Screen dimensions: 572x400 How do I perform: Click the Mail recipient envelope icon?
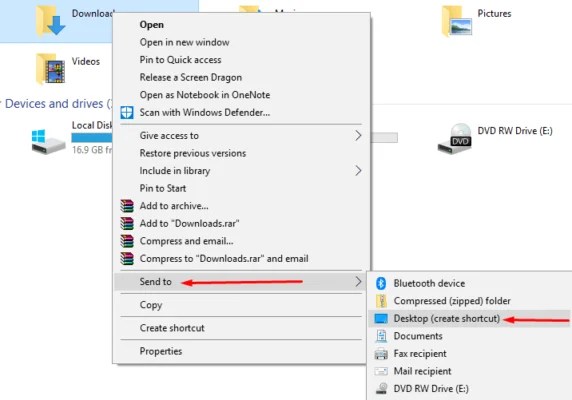(381, 371)
